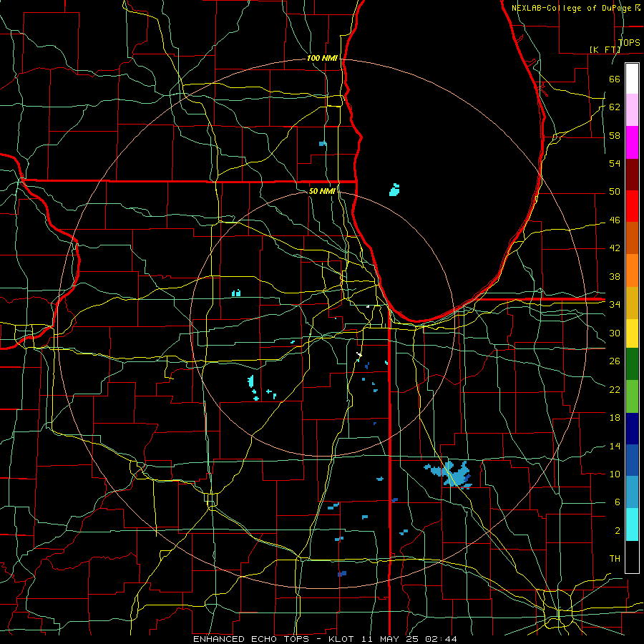This screenshot has height=644, width=644.
Task: Click the 58 legend value
Action: 615,135
